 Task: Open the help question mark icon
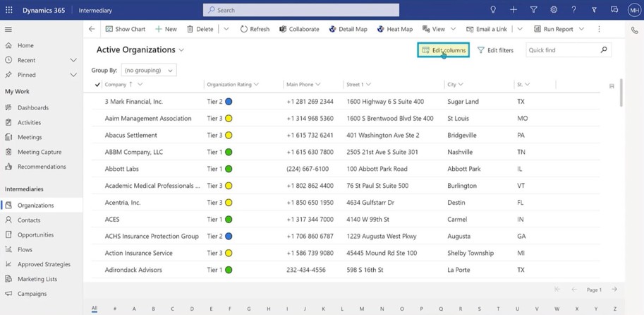pyautogui.click(x=573, y=10)
